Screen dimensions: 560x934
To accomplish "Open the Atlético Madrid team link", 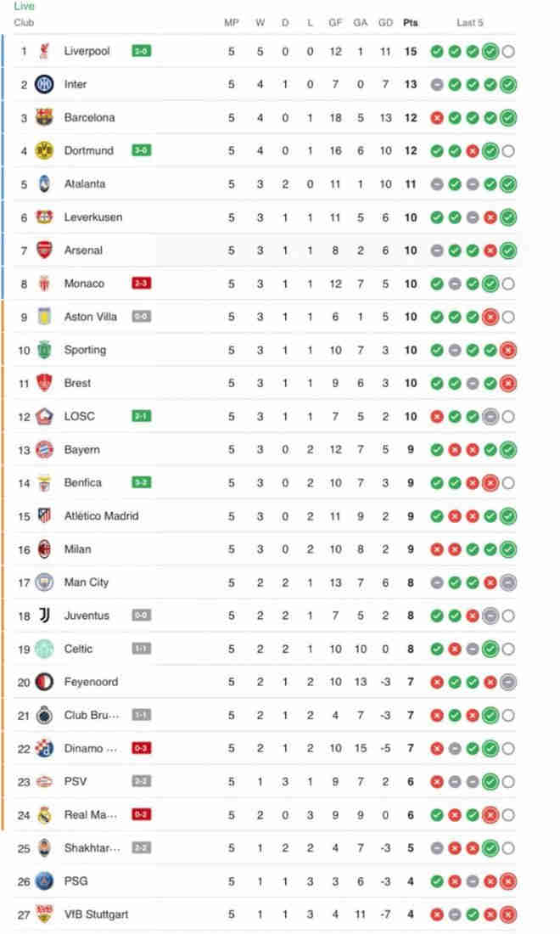I will (101, 516).
